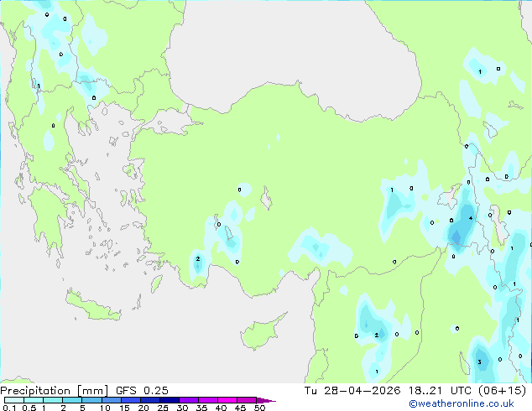Select the 20–25 mm legend swatch
Viewport: 532px width, 411px height.
click(x=150, y=400)
